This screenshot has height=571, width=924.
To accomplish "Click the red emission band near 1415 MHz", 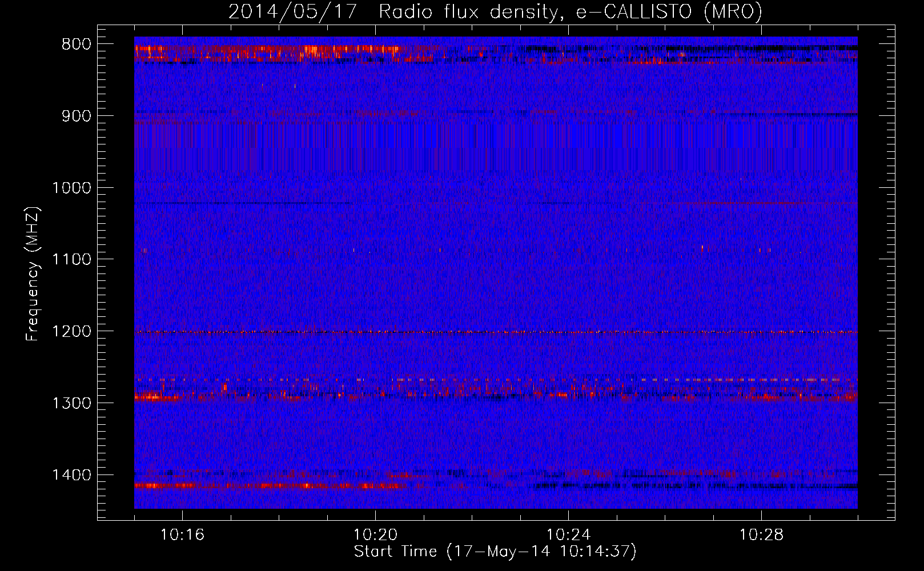I will [x=271, y=486].
